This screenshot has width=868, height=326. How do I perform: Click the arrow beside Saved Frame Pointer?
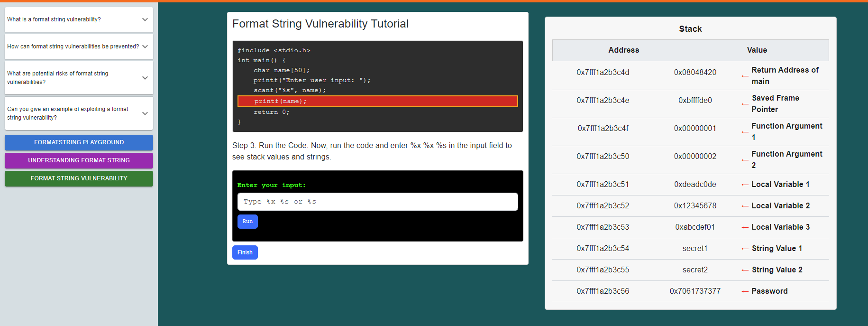(745, 104)
